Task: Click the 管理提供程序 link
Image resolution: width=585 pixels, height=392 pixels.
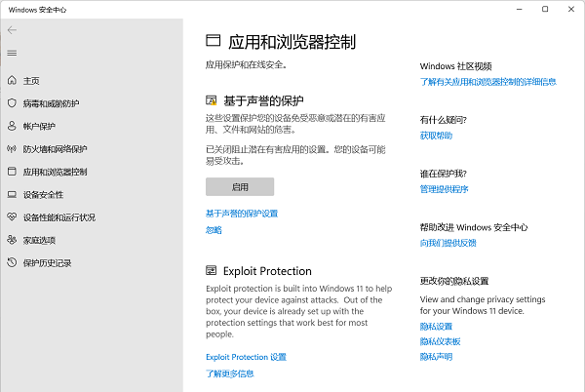Action: (444, 189)
